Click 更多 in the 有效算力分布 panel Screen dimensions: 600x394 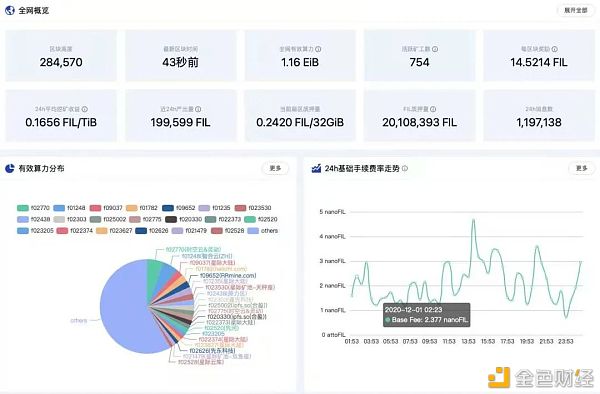click(x=275, y=168)
